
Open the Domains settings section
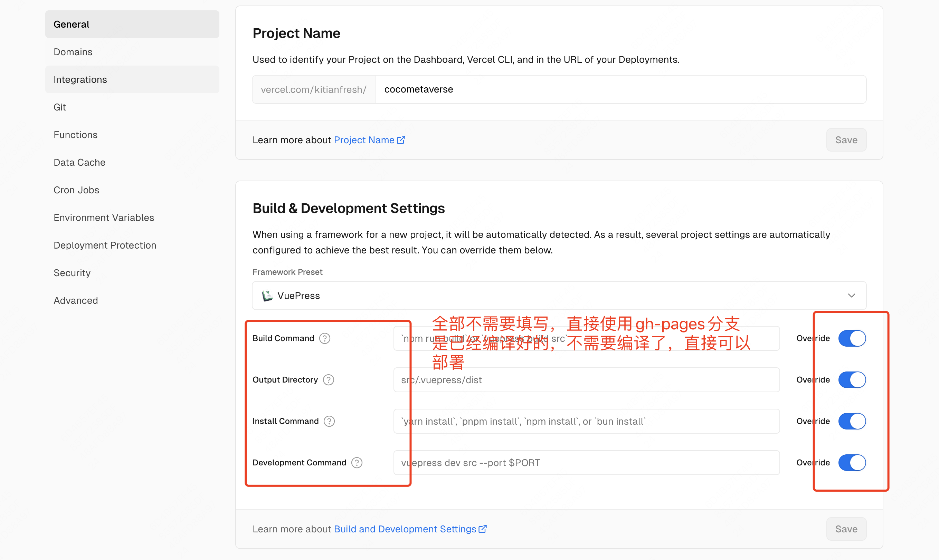pos(132,52)
